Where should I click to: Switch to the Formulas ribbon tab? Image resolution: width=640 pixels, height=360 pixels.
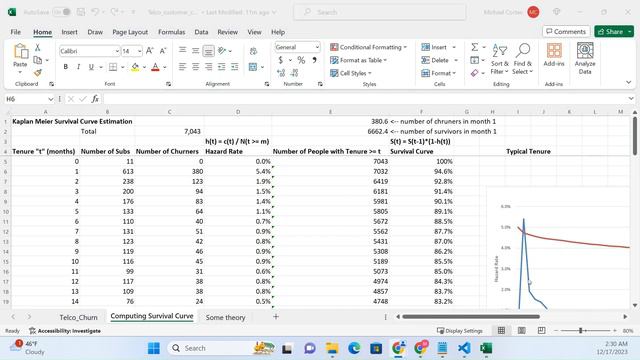pyautogui.click(x=171, y=32)
